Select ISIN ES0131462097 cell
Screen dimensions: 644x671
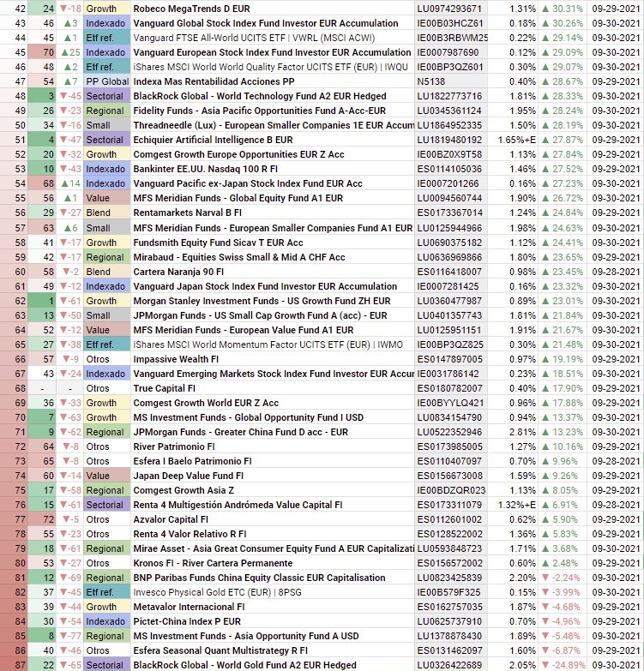click(x=451, y=650)
